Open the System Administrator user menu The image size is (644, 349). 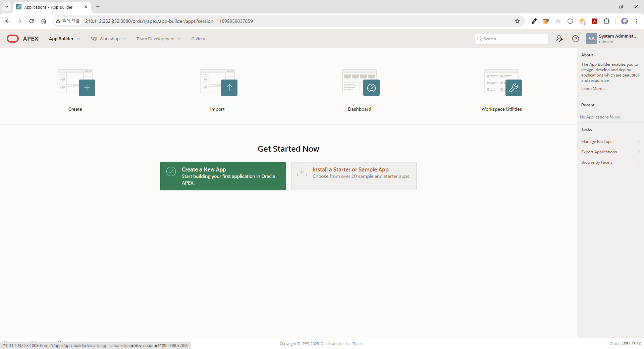613,39
